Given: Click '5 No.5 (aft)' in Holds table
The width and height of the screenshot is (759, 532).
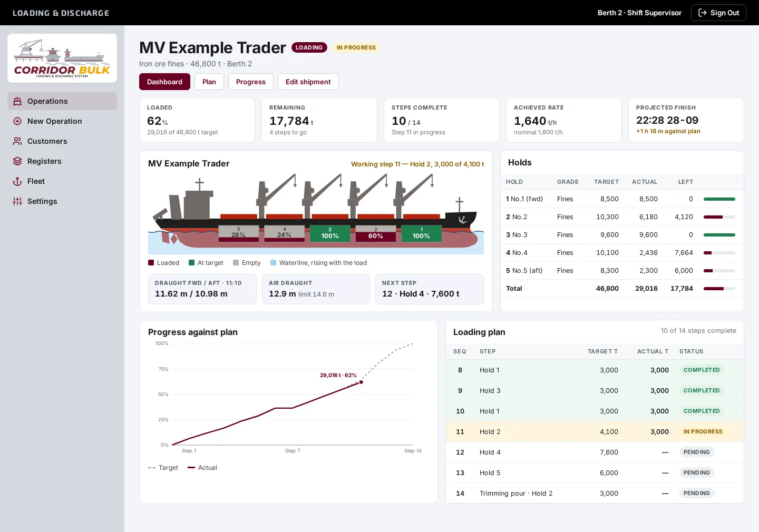Looking at the screenshot, I should point(524,271).
